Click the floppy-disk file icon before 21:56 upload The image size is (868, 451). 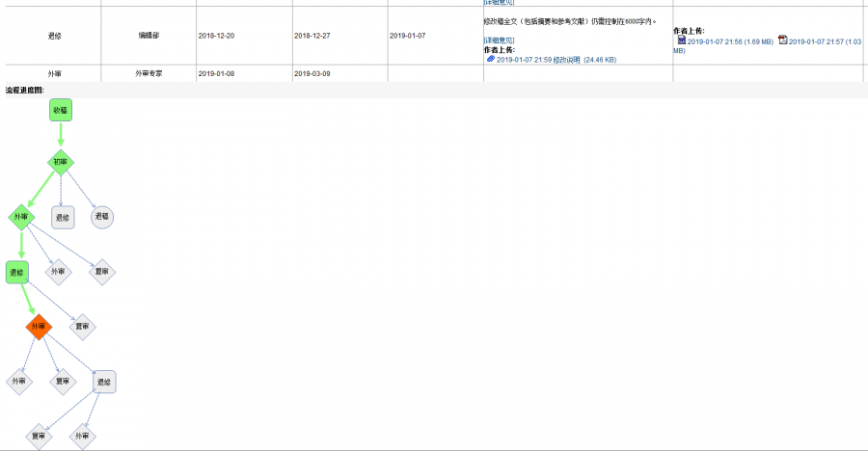682,40
